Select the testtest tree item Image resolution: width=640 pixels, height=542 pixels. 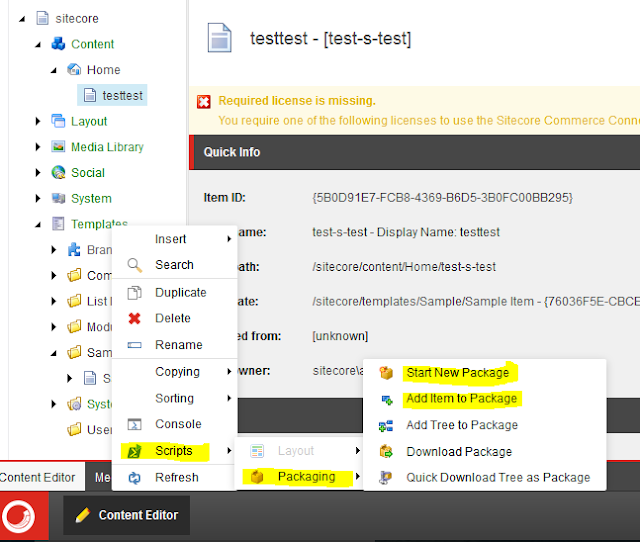(112, 95)
